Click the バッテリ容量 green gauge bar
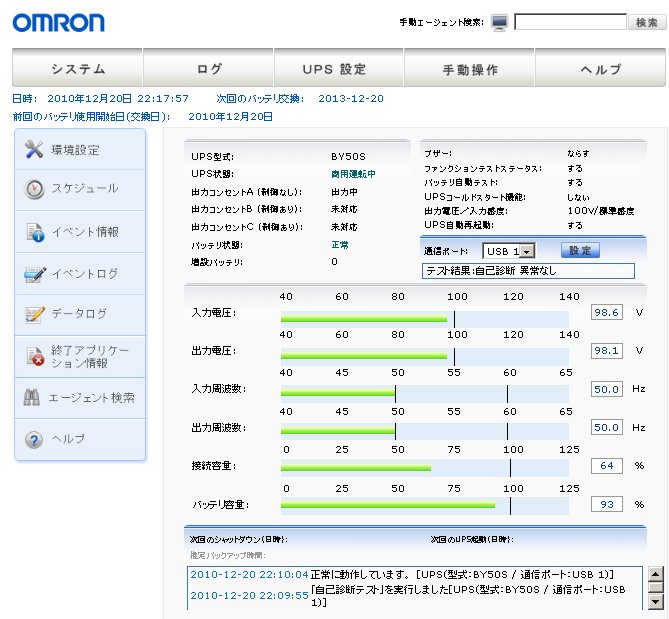 388,505
